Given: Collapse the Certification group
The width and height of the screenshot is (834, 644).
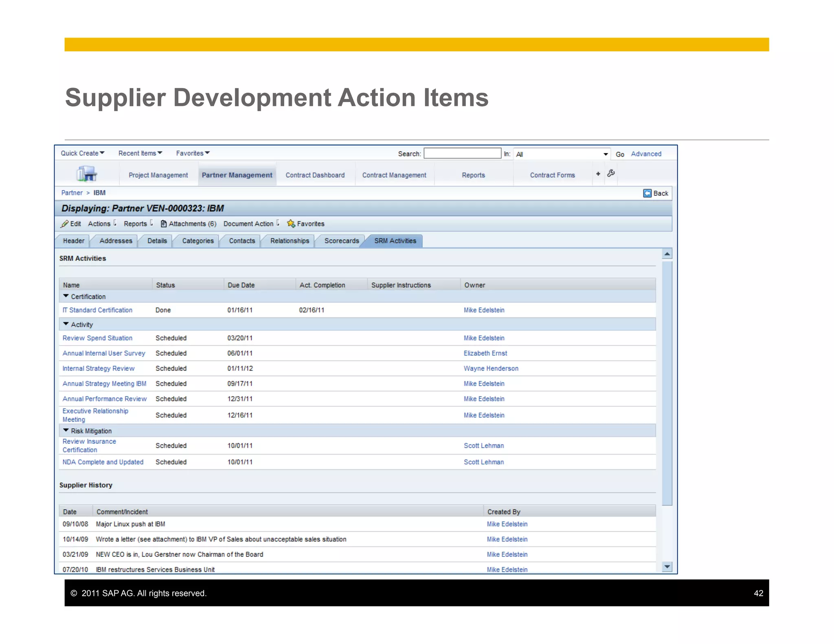Looking at the screenshot, I should pos(66,296).
